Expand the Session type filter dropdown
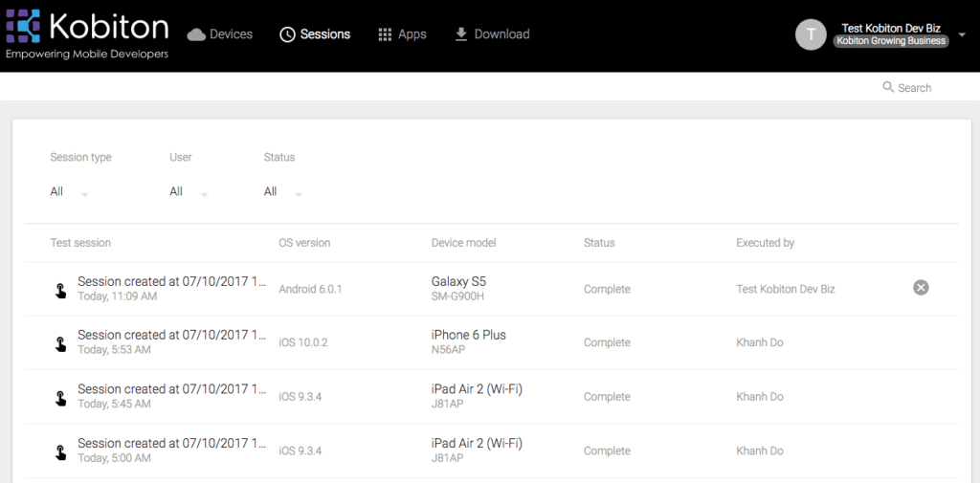Screen dimensions: 980x483 coord(69,192)
